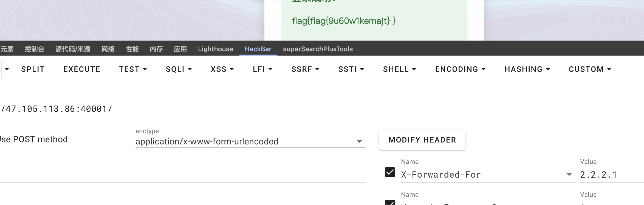Select the HackBar devtools tab
644x205 pixels.
(x=258, y=49)
